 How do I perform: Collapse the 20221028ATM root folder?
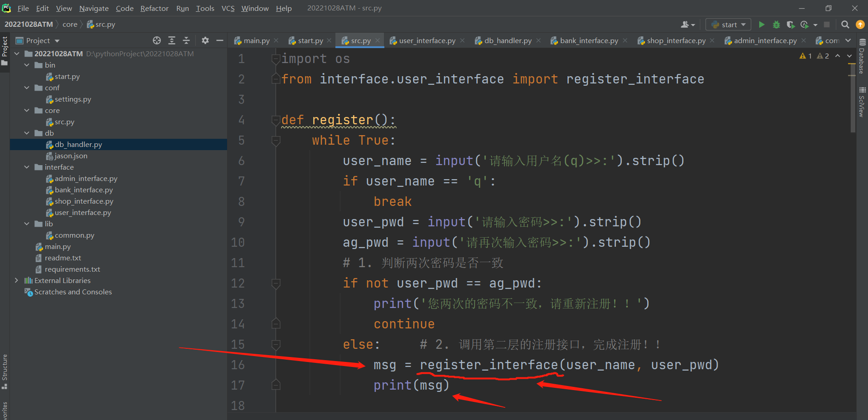pos(17,54)
